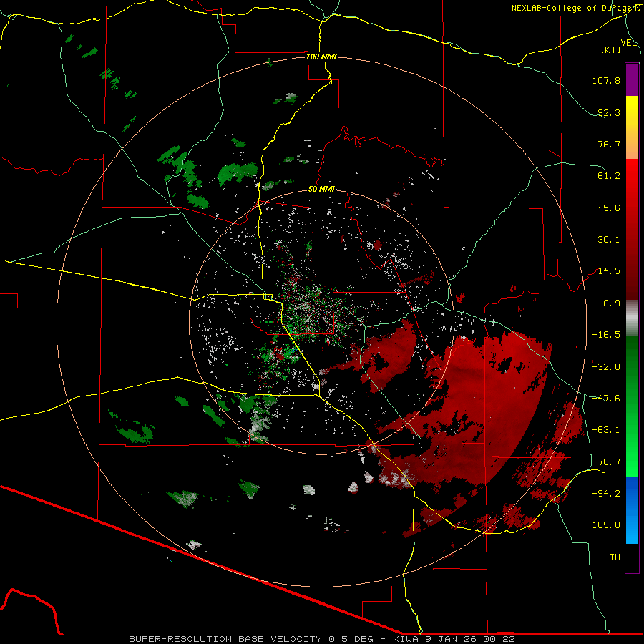Click the 45.6 value on the velocity scale
The image size is (644, 644).
coord(609,208)
